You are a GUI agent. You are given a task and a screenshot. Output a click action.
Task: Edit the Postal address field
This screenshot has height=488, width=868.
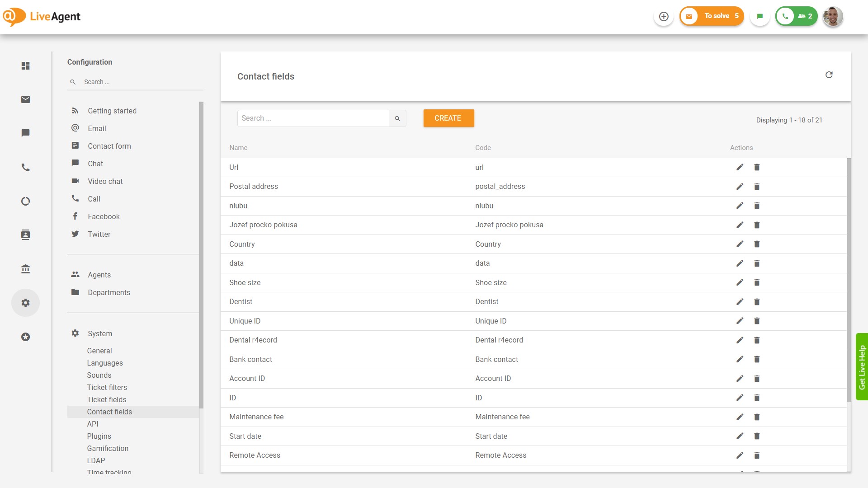tap(740, 187)
